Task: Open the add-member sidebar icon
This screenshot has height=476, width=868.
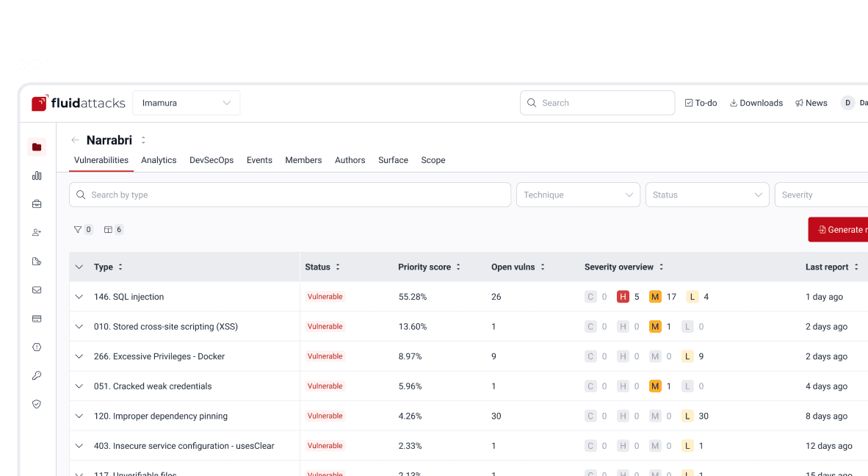Action: pyautogui.click(x=37, y=232)
